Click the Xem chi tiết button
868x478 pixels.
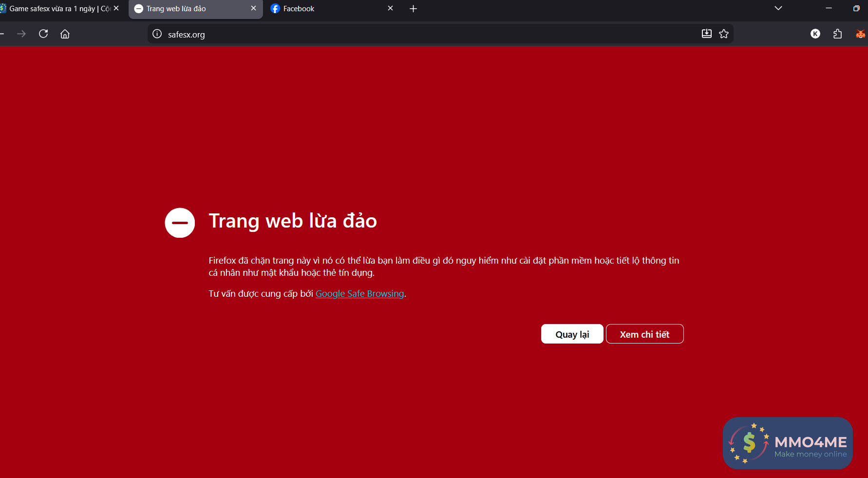pos(645,334)
